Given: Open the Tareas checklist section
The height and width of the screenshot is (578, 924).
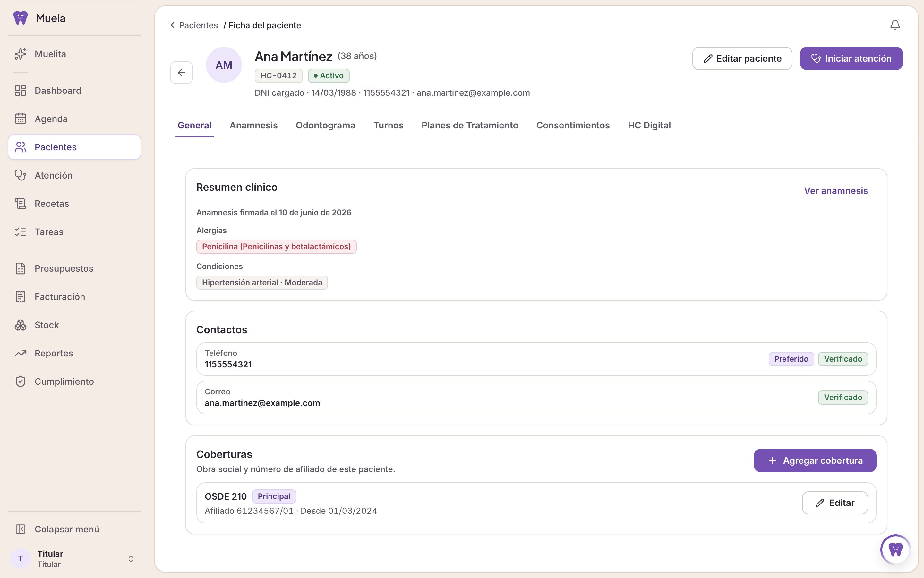Looking at the screenshot, I should coord(74,232).
